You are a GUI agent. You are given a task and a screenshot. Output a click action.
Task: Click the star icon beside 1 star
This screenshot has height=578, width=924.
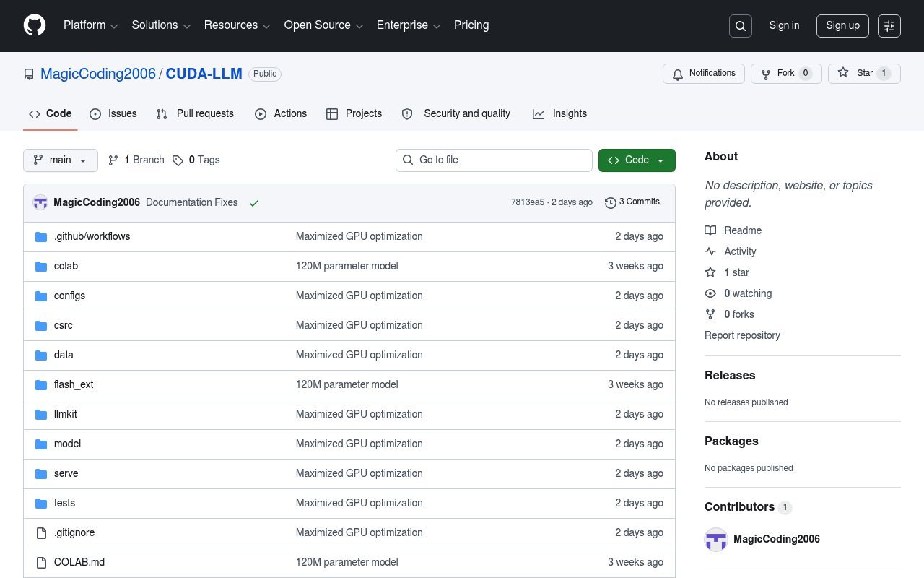(710, 272)
